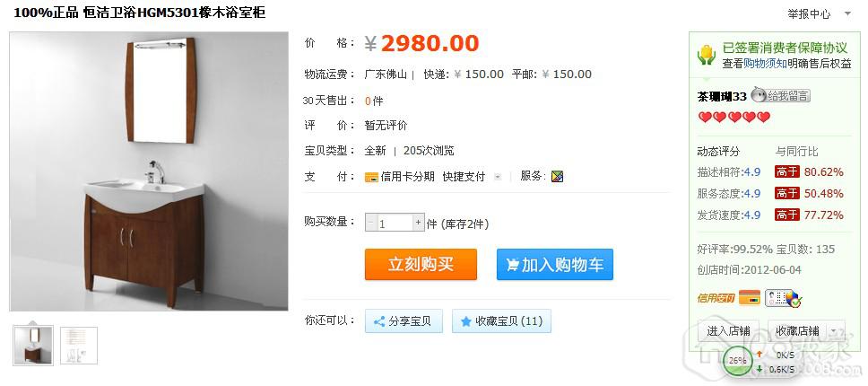868x386 pixels.
Task: Click the service guarantee colorful square icon
Action: click(558, 177)
